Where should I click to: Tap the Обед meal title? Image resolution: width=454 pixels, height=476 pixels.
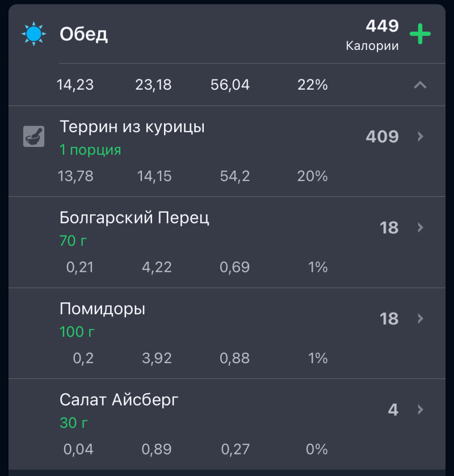[x=83, y=35]
